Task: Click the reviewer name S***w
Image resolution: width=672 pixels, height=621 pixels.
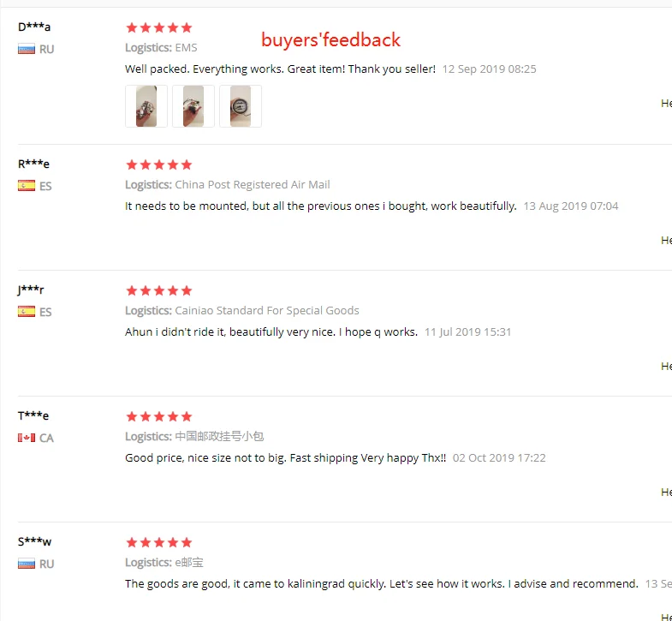Action: click(x=35, y=541)
